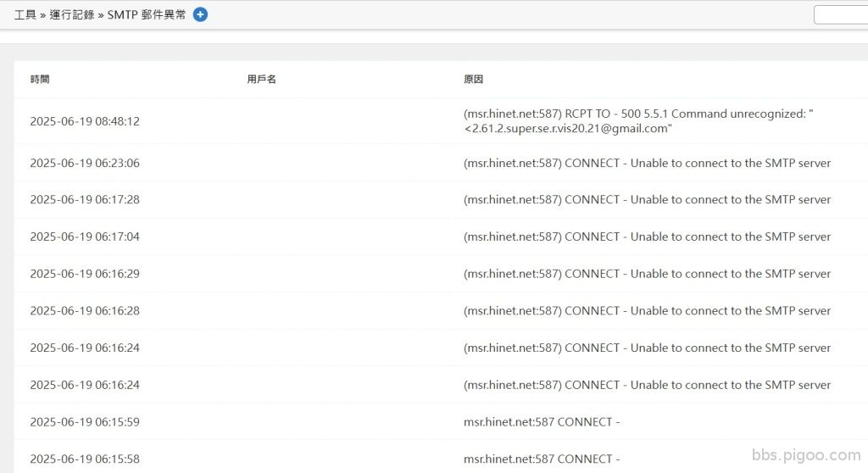This screenshot has height=473, width=868.
Task: Go to 運行記錄 breadcrumb
Action: [x=72, y=15]
